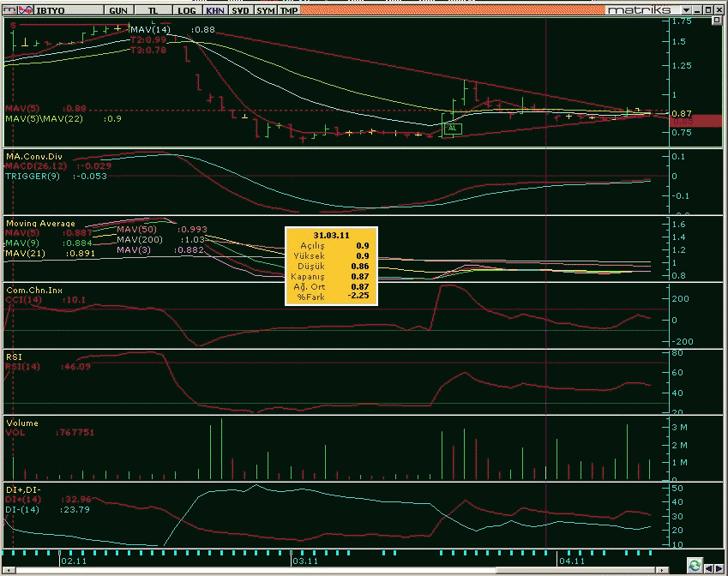The width and height of the screenshot is (728, 576).
Task: Click the %Fark -2.25 tooltip row
Action: click(331, 297)
